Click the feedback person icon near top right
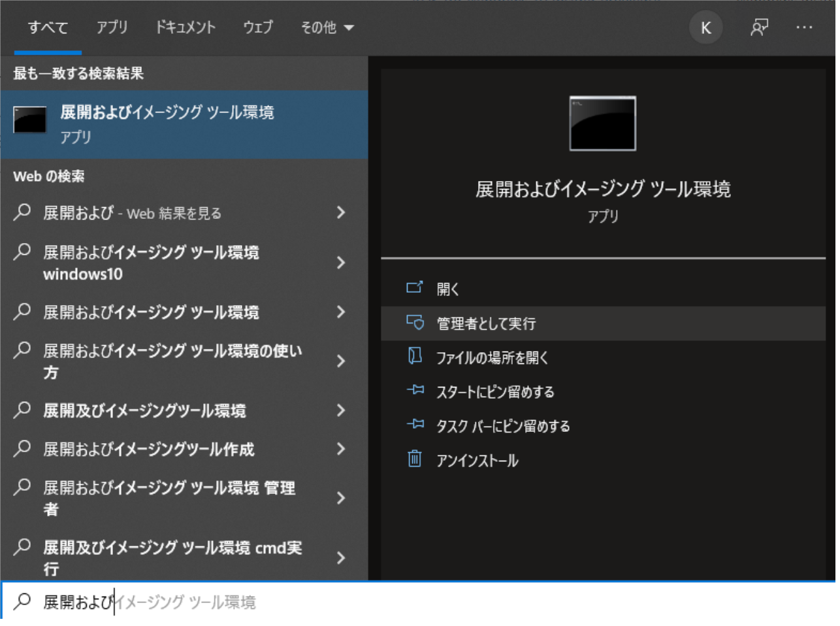The width and height of the screenshot is (840, 626). pyautogui.click(x=758, y=27)
